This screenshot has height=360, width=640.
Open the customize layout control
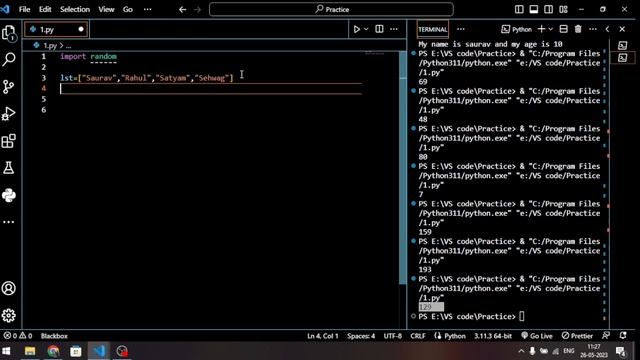coord(564,9)
